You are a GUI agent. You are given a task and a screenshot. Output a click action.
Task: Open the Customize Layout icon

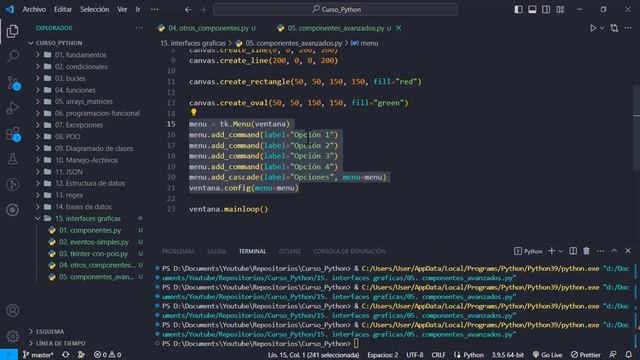pyautogui.click(x=560, y=9)
